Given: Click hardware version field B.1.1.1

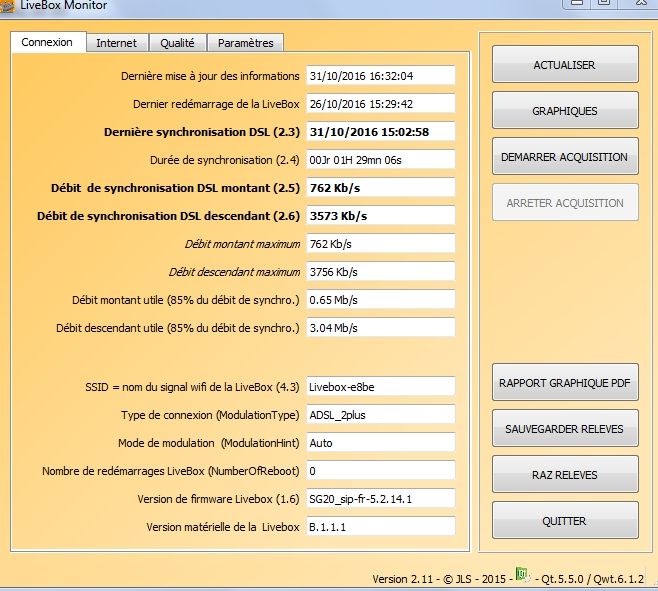Looking at the screenshot, I should 381,527.
